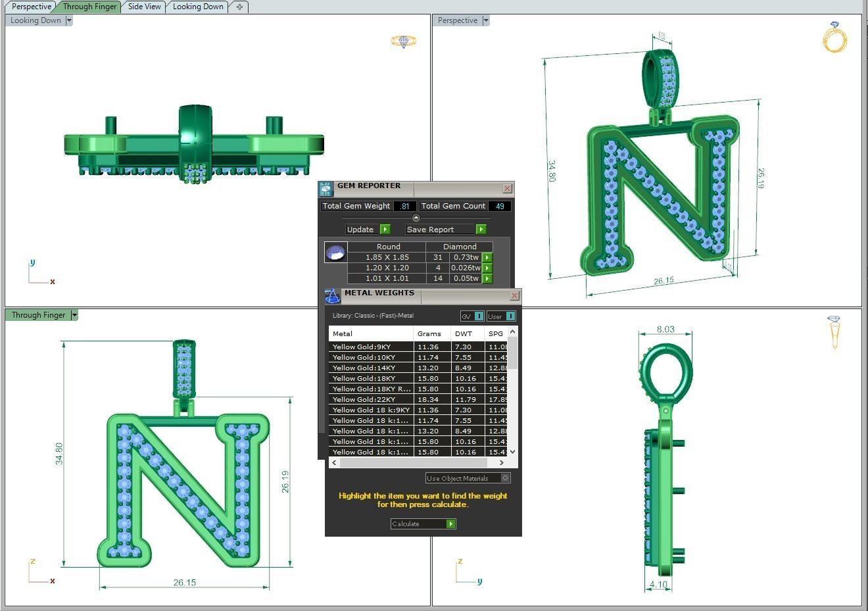868x611 pixels.
Task: Click the vertical scrollbar thumb in metal list
Action: click(513, 354)
